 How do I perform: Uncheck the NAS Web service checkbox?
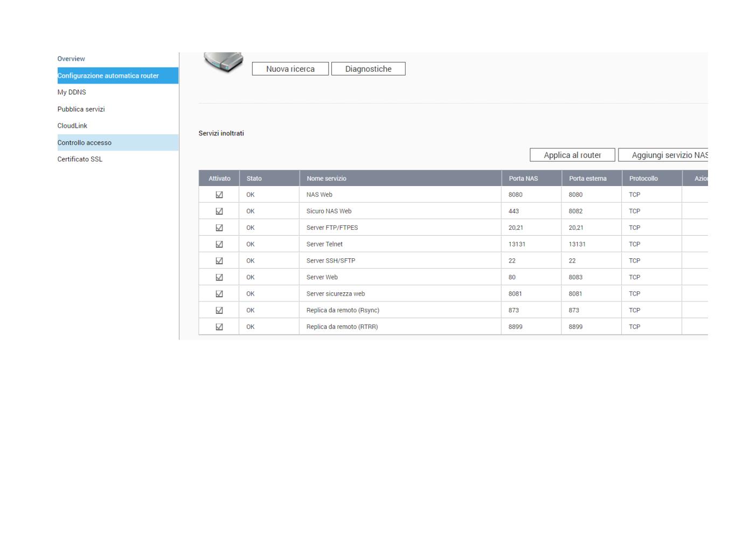click(x=219, y=195)
